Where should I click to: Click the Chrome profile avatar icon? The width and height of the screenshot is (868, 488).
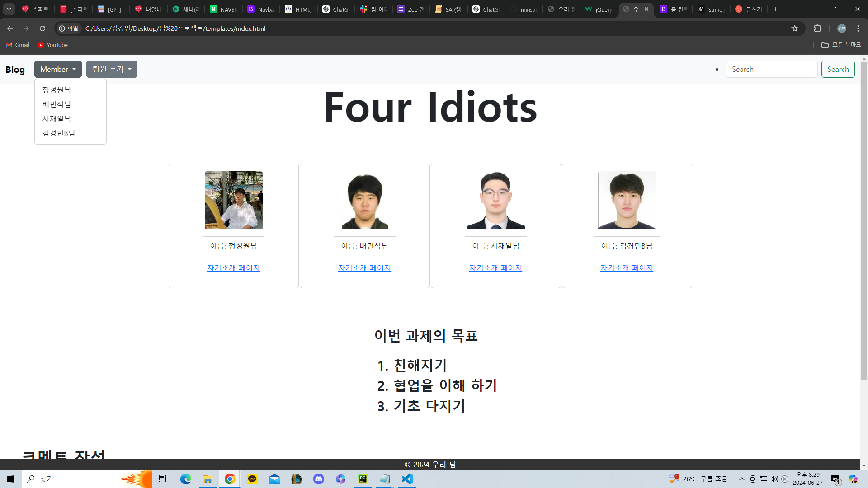[x=841, y=28]
